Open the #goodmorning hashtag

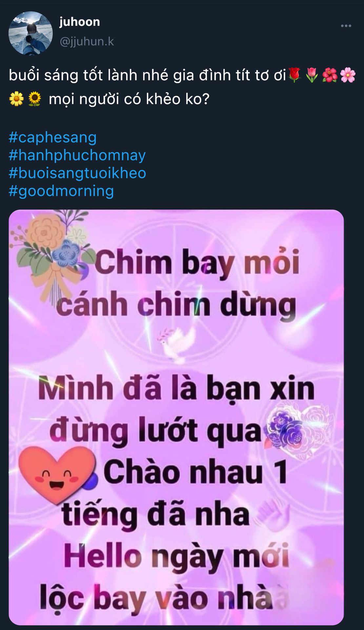pyautogui.click(x=61, y=191)
